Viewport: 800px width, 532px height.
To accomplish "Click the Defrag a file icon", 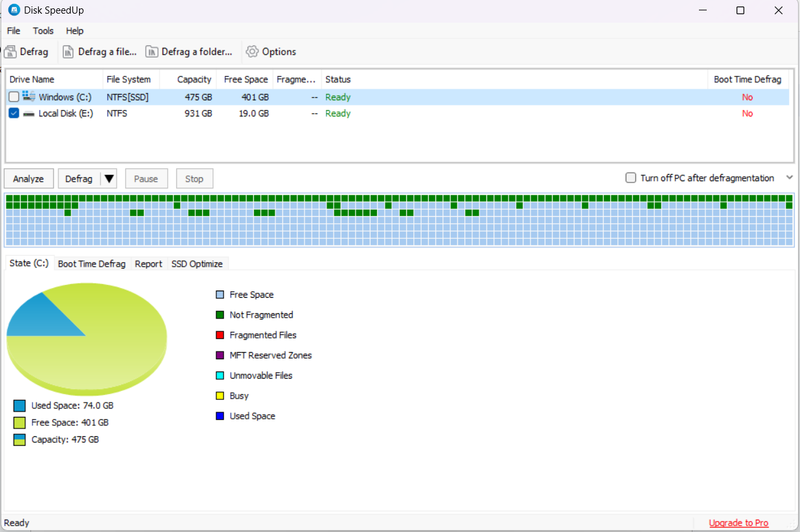I will [x=68, y=52].
